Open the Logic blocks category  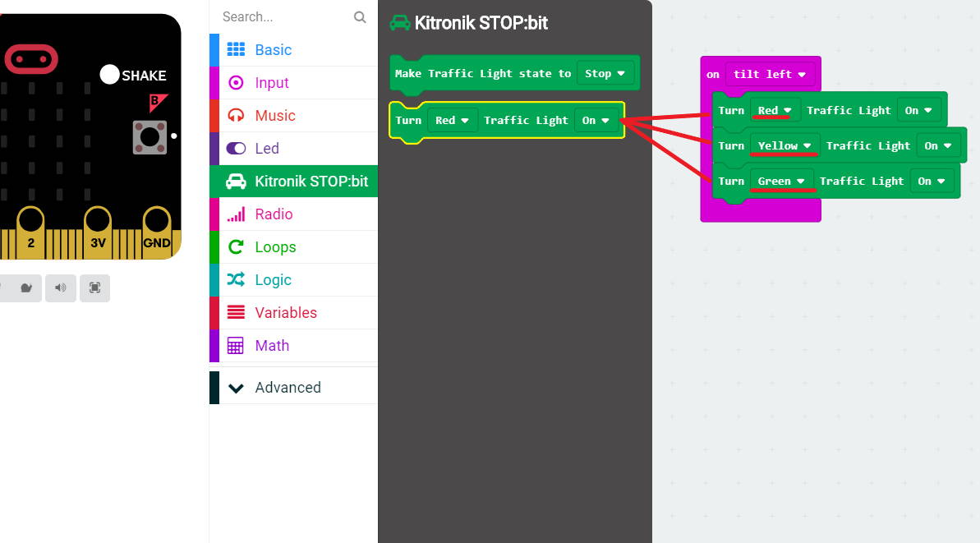pyautogui.click(x=294, y=280)
